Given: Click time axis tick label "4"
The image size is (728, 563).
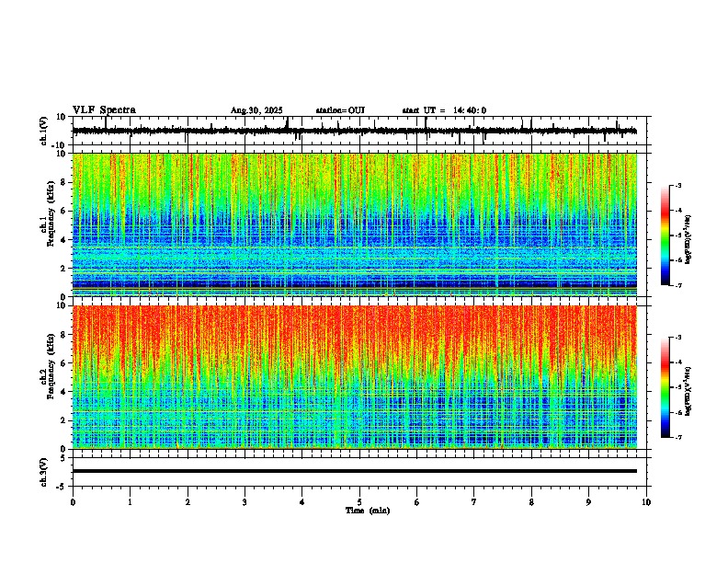Looking at the screenshot, I should (x=302, y=502).
